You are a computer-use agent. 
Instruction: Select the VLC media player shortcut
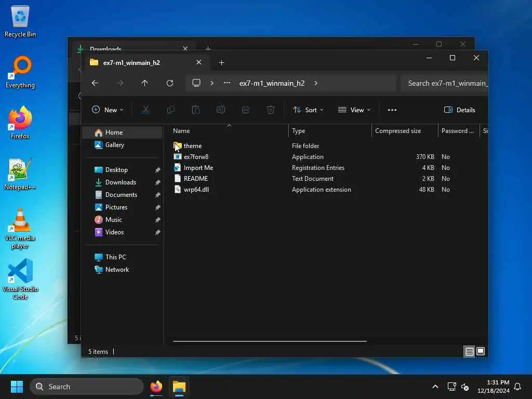click(x=20, y=229)
